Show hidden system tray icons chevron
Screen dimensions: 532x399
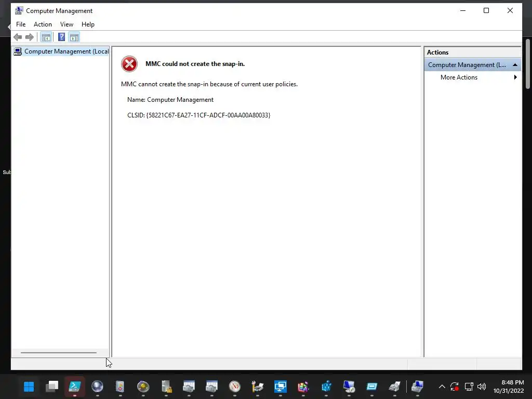[442, 387]
